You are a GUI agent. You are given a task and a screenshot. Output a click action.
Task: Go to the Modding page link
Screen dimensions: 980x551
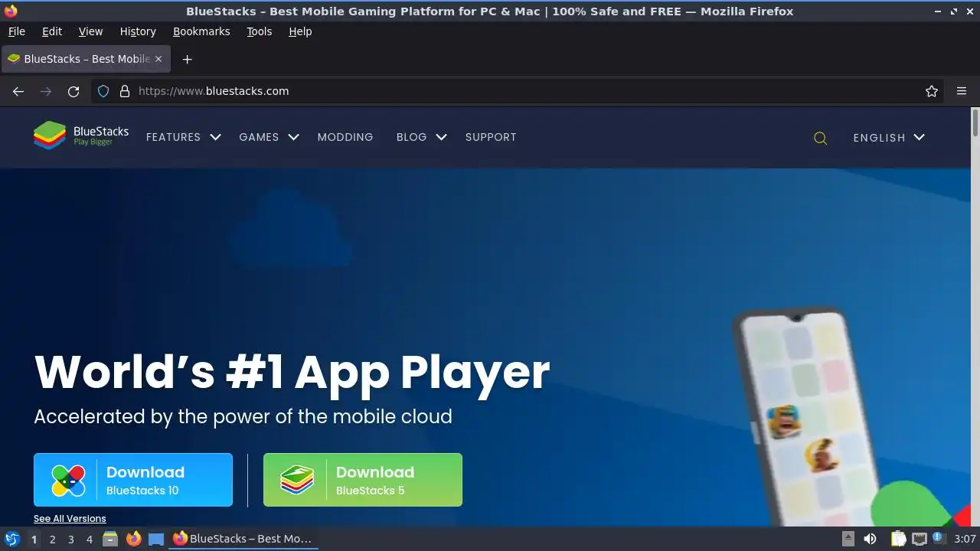[x=345, y=137]
